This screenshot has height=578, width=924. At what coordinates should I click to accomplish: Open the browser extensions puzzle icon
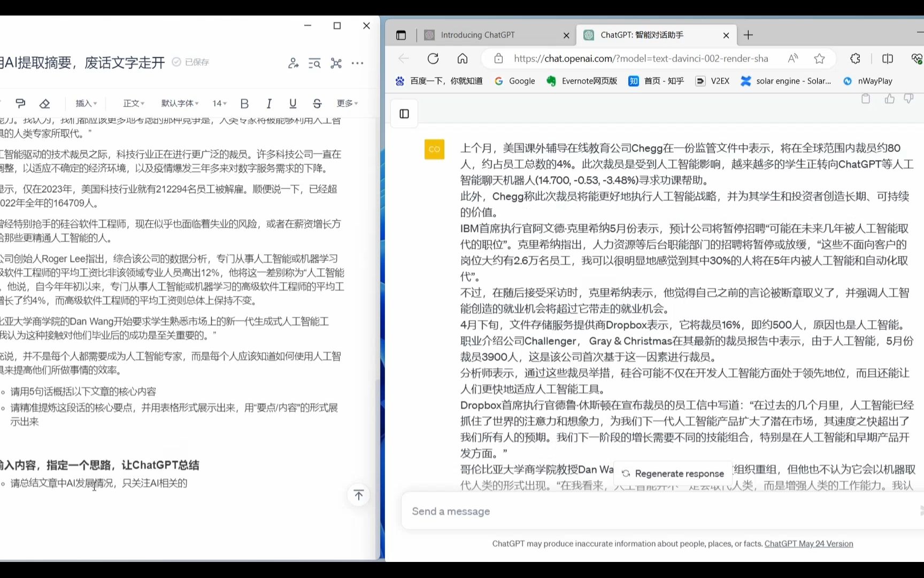click(x=855, y=58)
